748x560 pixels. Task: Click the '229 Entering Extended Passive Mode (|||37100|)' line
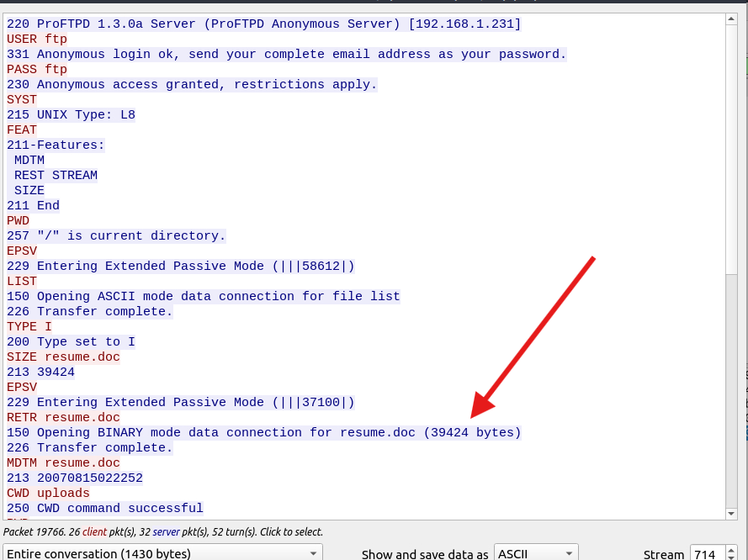click(x=180, y=402)
